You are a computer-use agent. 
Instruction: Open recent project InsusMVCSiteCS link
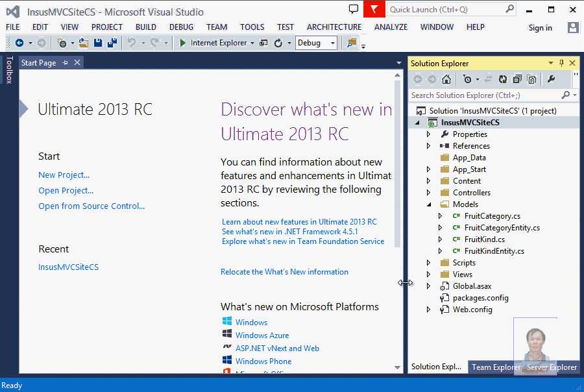[68, 267]
